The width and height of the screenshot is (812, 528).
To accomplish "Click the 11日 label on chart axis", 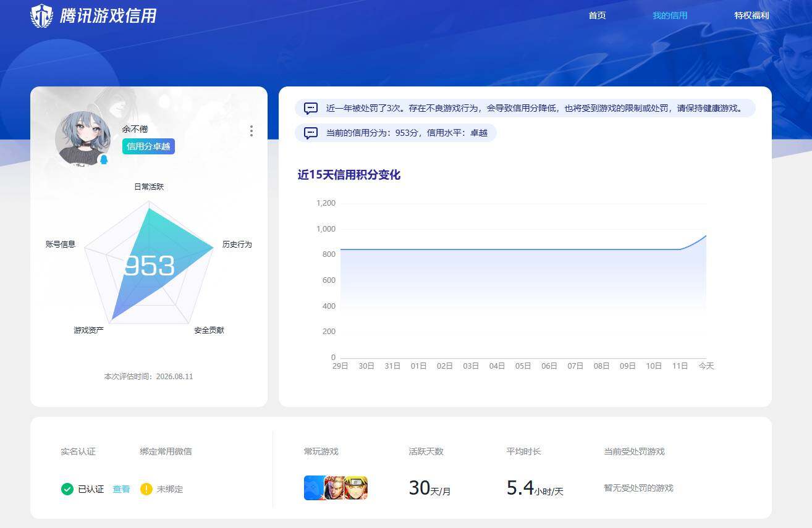I will coord(680,366).
